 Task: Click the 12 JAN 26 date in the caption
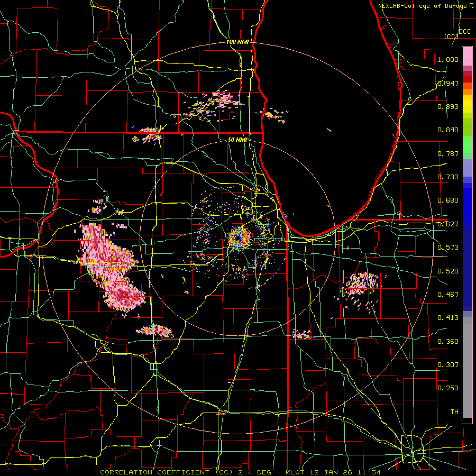click(330, 472)
